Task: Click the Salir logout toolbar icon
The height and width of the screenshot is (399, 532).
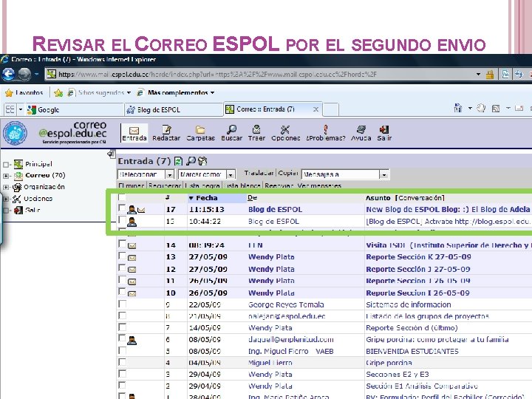Action: pos(384,133)
